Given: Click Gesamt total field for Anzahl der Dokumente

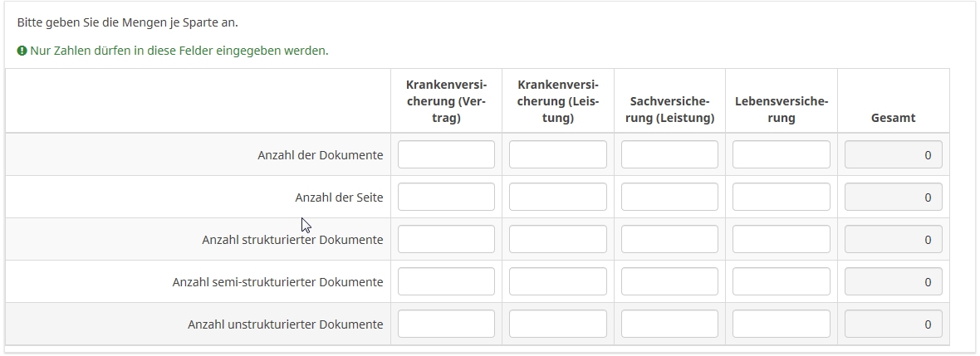Looking at the screenshot, I should (x=893, y=154).
